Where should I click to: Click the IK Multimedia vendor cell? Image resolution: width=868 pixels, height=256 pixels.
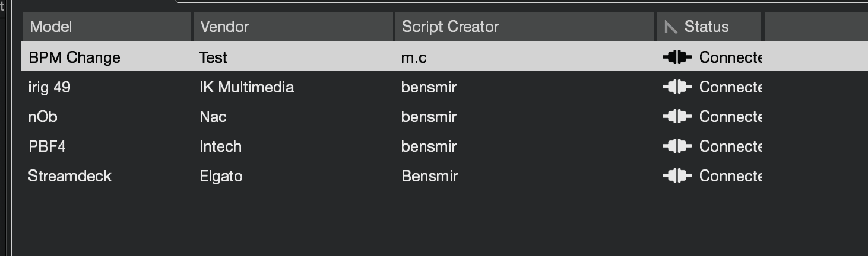click(x=246, y=87)
